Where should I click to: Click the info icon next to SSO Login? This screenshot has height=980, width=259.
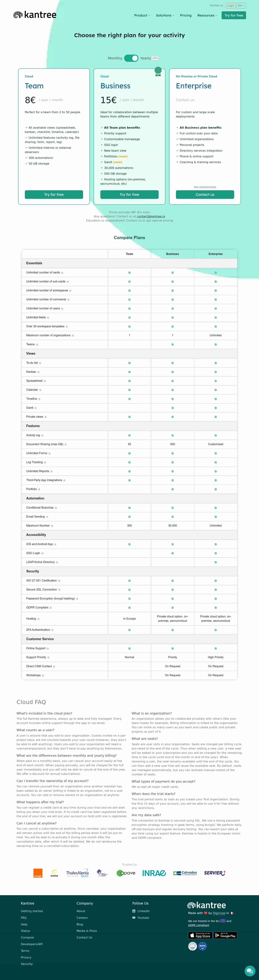click(42, 554)
